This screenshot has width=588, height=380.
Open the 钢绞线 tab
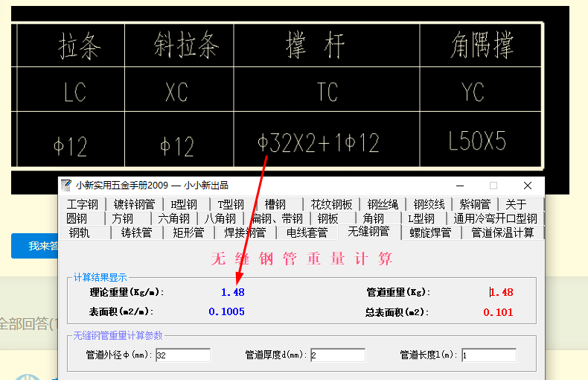point(429,205)
